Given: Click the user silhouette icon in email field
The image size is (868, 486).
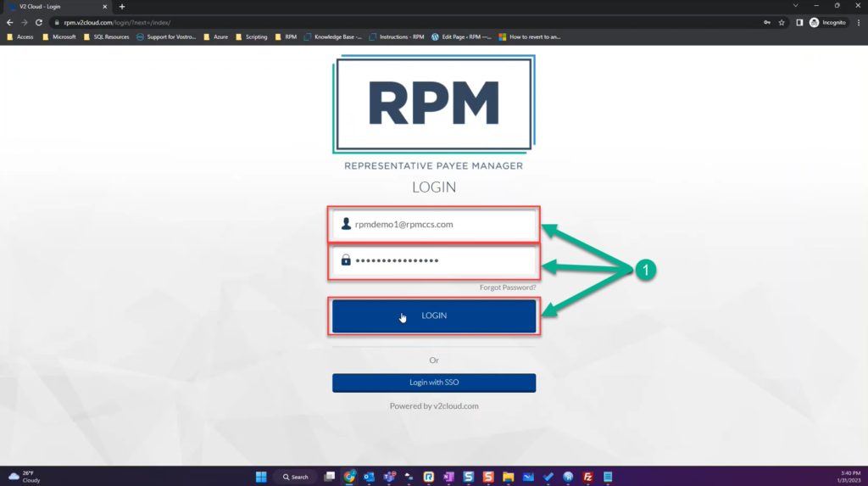Looking at the screenshot, I should point(346,223).
